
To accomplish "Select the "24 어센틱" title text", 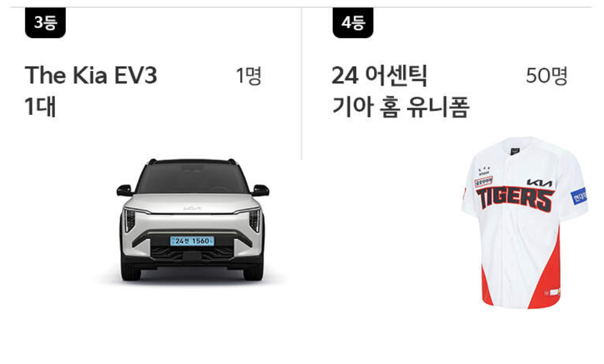I will (x=379, y=75).
